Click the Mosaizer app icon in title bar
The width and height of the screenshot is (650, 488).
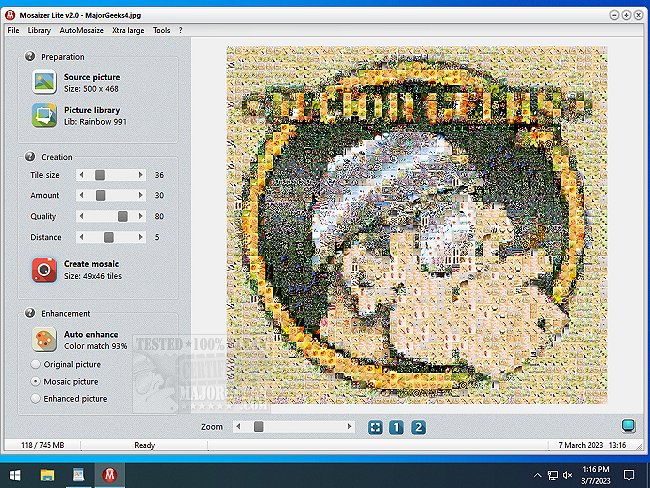pyautogui.click(x=10, y=15)
